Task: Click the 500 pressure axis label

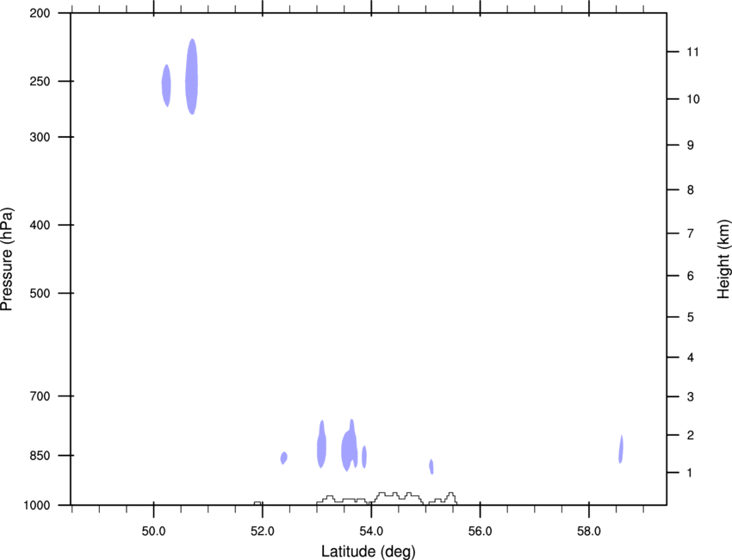Action: pos(40,293)
